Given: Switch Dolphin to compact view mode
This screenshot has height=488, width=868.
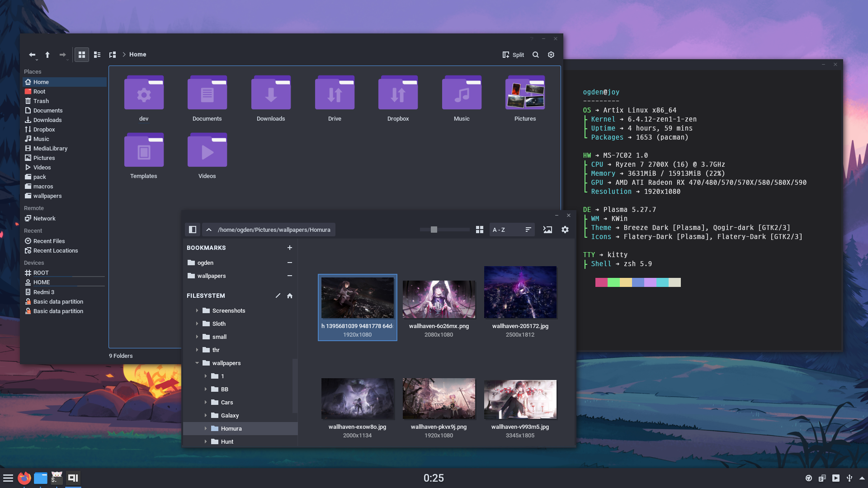Looking at the screenshot, I should pos(97,55).
